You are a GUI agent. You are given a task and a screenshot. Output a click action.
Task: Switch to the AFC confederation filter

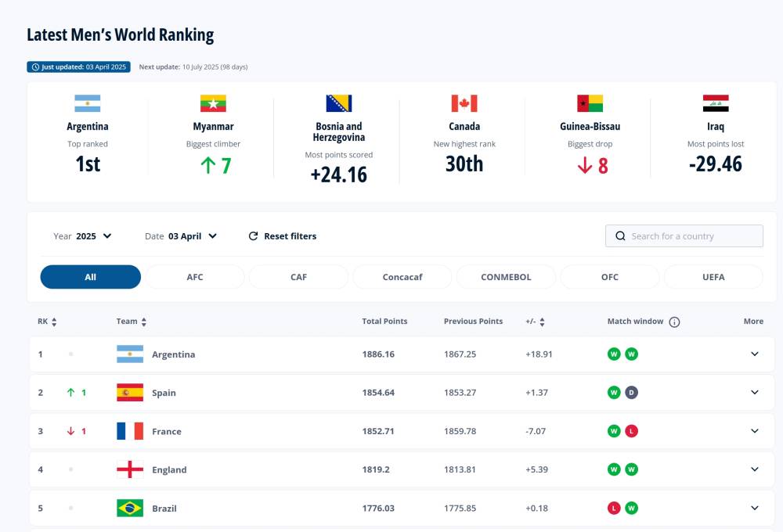click(x=195, y=277)
